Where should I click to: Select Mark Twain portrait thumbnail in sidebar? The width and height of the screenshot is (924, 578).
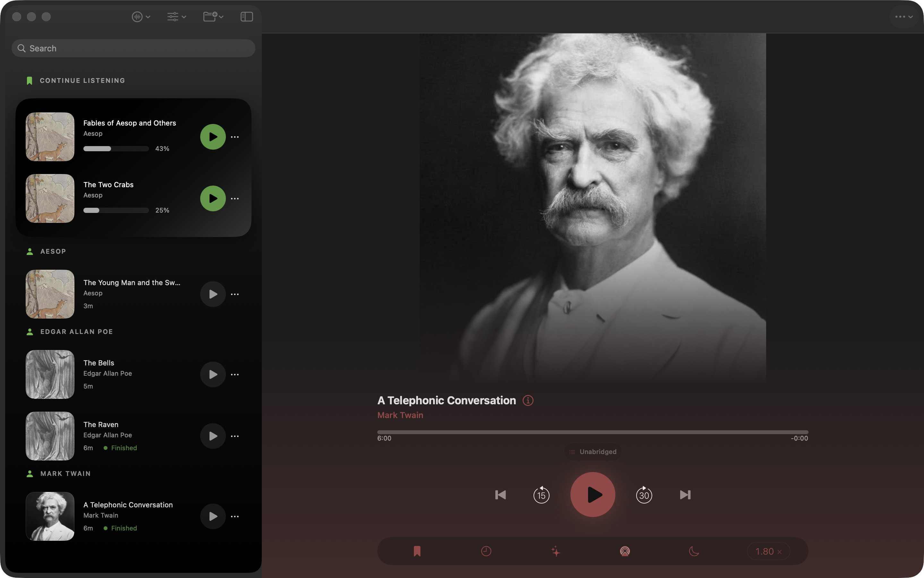click(50, 516)
